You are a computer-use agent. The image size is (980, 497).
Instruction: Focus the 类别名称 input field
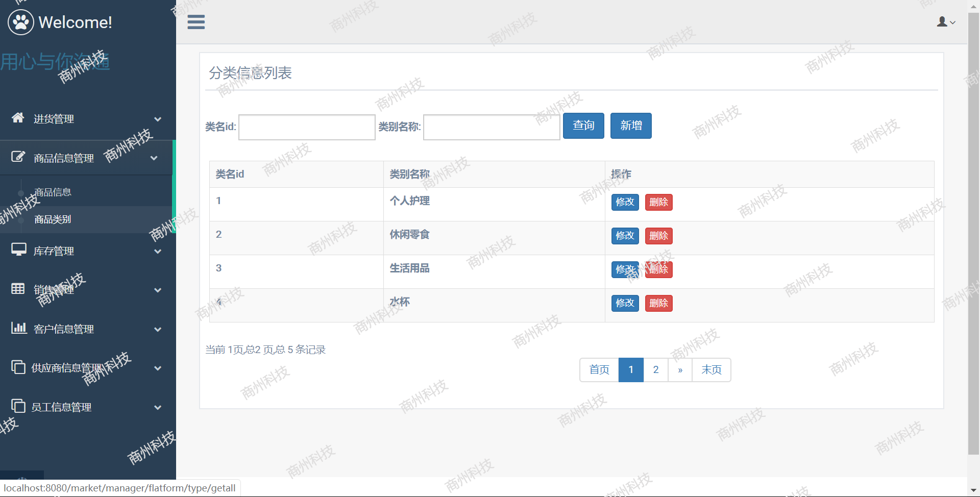click(x=492, y=127)
